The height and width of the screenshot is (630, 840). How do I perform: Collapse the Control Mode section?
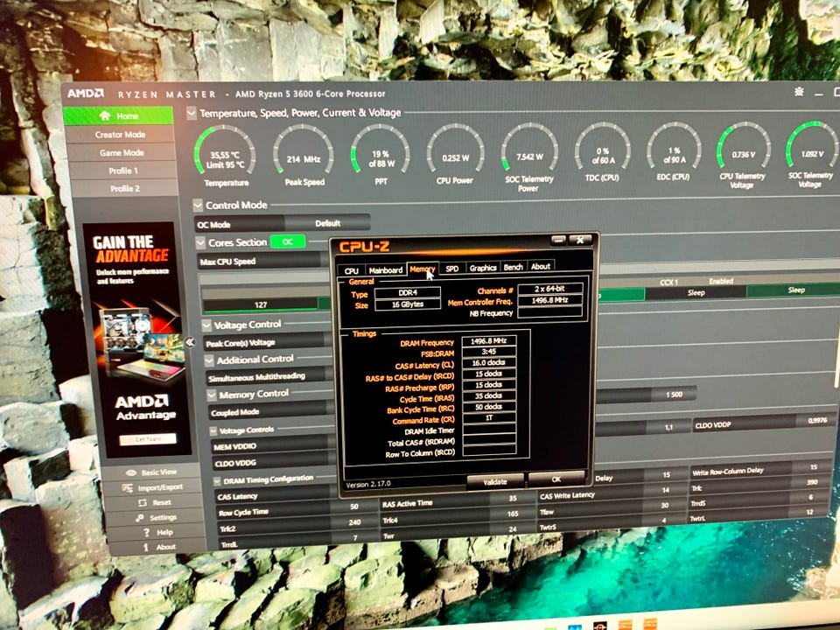(198, 205)
